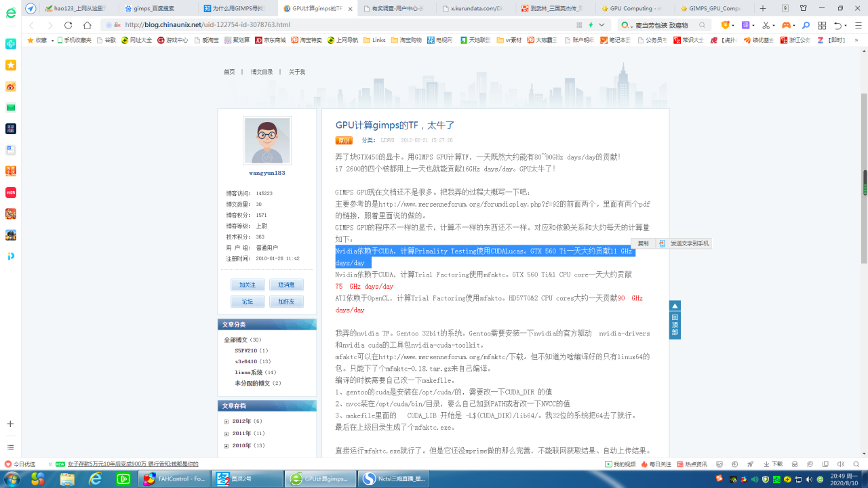This screenshot has width=868, height=488.
Task: Expand the 2011年 archive node
Action: tap(226, 434)
